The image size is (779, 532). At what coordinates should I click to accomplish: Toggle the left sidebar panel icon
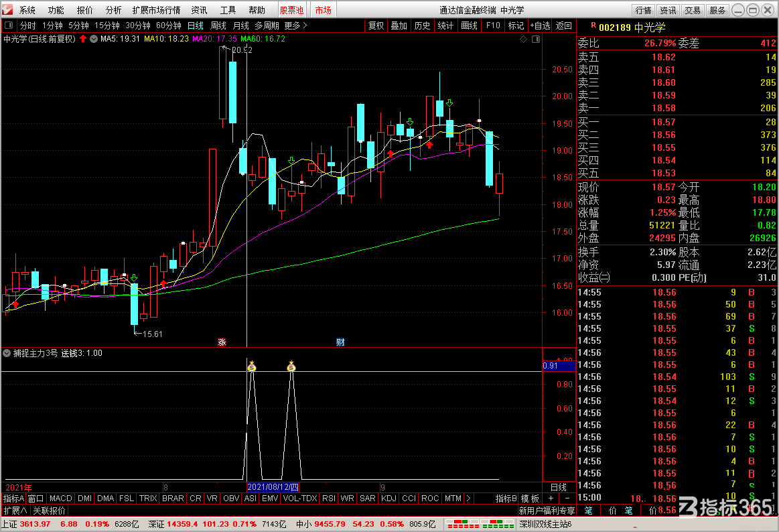click(x=9, y=25)
